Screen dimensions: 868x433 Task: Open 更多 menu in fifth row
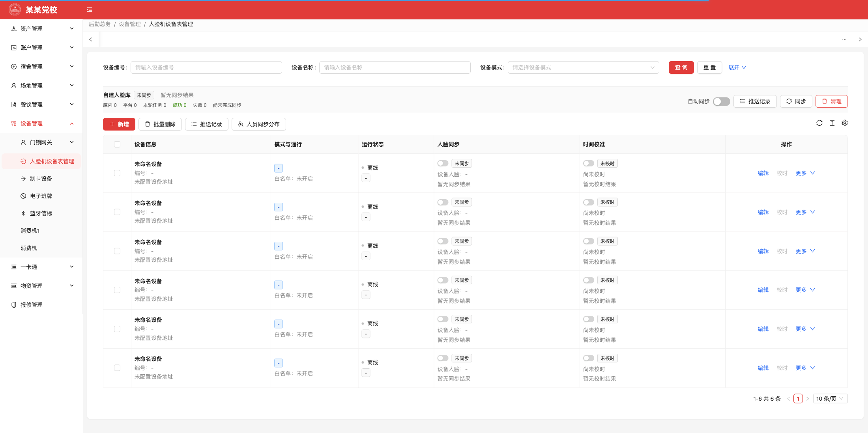click(x=805, y=329)
